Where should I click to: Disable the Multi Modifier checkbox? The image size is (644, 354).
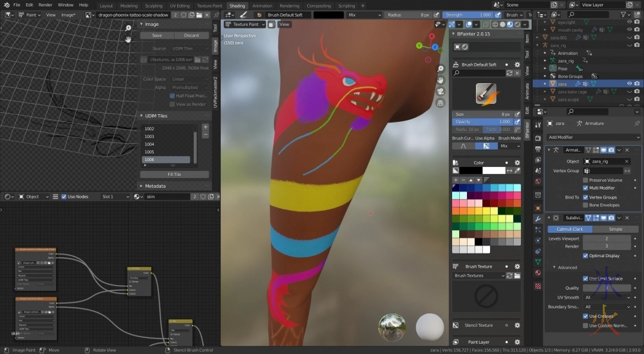[x=585, y=188]
